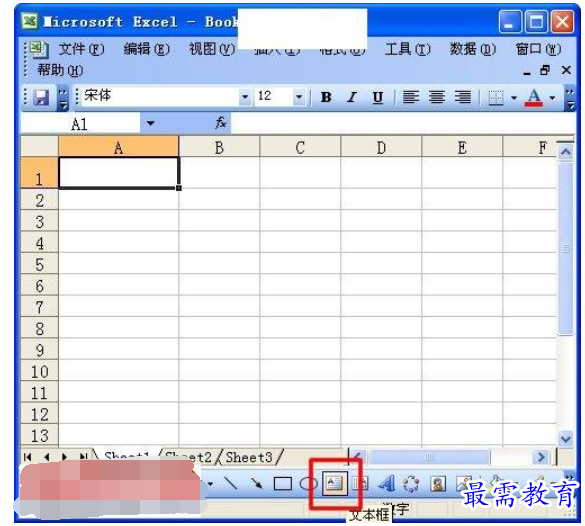
Task: Toggle italic formatting
Action: click(x=352, y=97)
